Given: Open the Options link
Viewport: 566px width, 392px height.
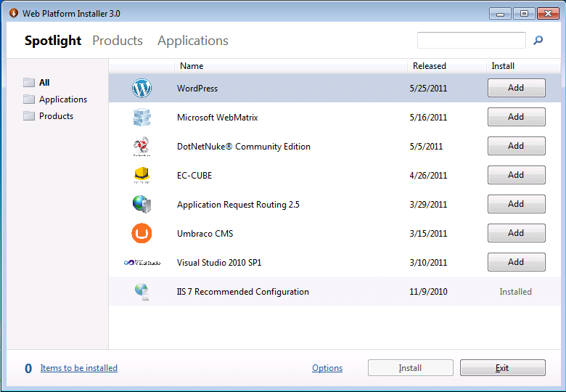Looking at the screenshot, I should coord(327,368).
